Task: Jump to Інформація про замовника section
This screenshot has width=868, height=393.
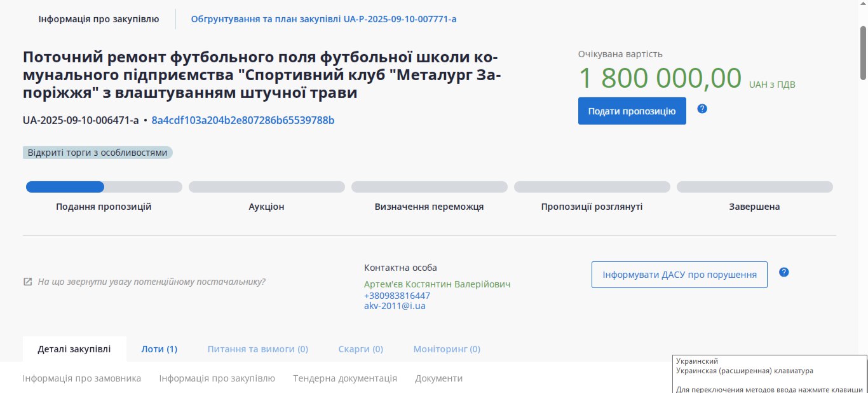Action: [82, 378]
